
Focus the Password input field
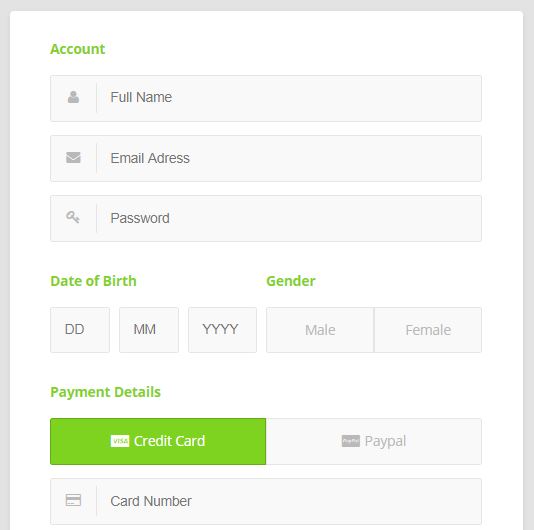(x=266, y=218)
